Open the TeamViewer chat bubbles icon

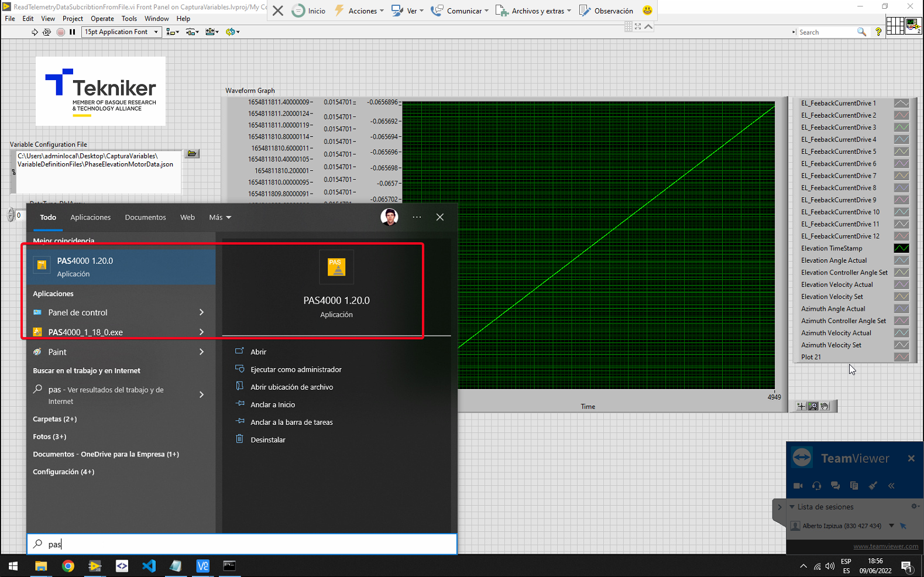coord(836,486)
